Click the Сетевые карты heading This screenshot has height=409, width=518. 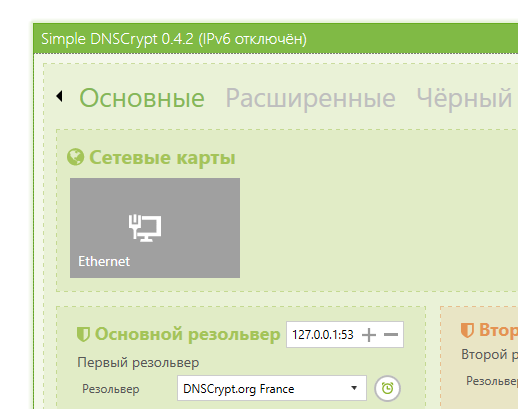[x=162, y=157]
